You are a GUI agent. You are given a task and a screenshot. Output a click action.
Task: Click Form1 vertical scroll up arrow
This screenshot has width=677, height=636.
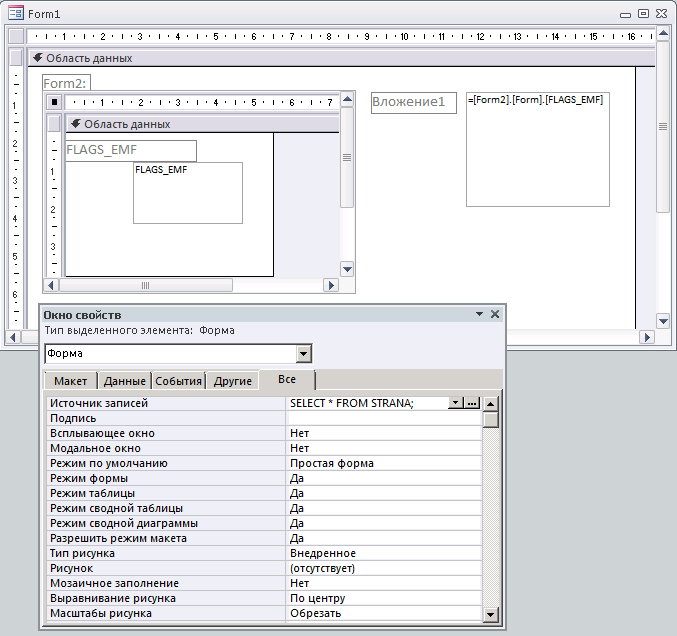tap(663, 34)
